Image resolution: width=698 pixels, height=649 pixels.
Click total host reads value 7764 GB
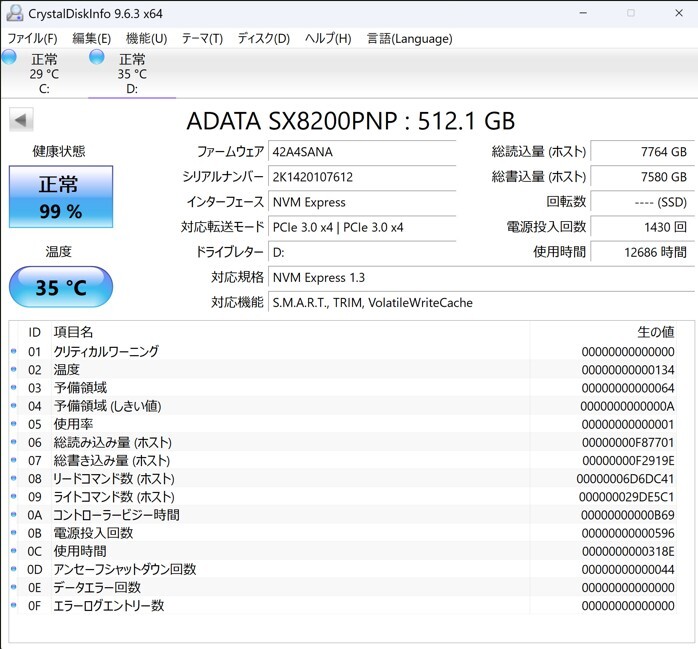pyautogui.click(x=642, y=152)
